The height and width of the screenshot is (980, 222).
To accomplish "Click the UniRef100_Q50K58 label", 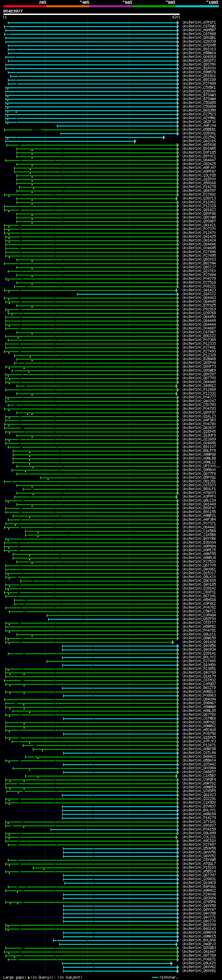I will tap(199, 848).
